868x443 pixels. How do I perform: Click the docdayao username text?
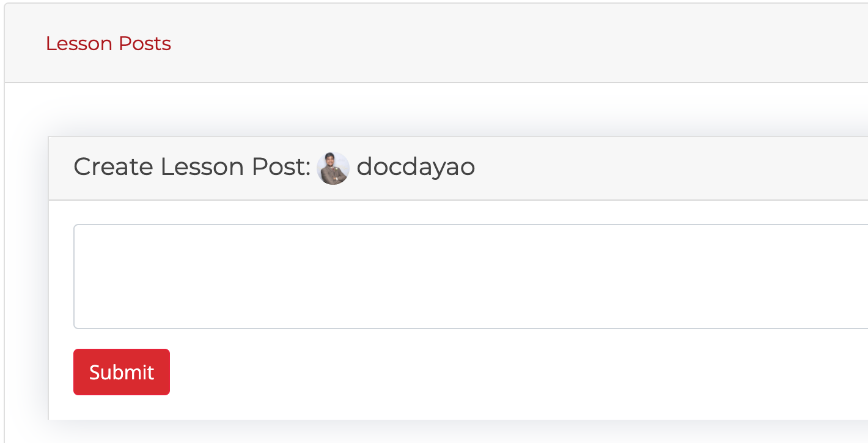coord(416,167)
